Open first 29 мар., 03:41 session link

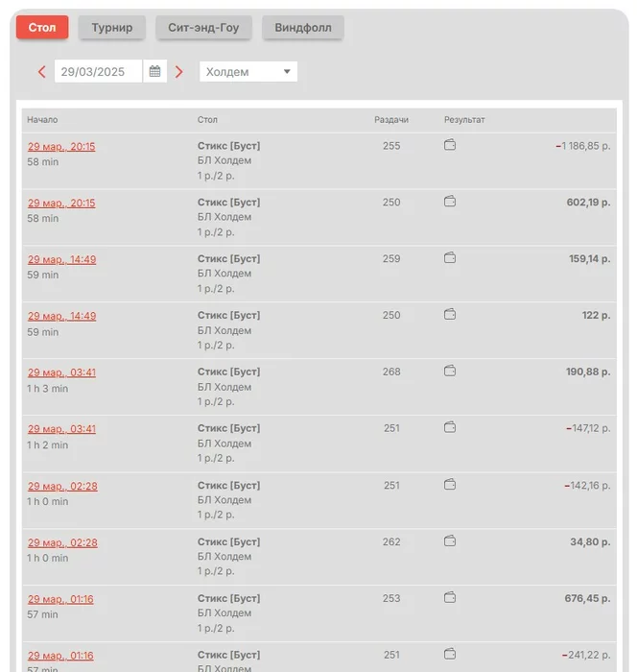61,372
